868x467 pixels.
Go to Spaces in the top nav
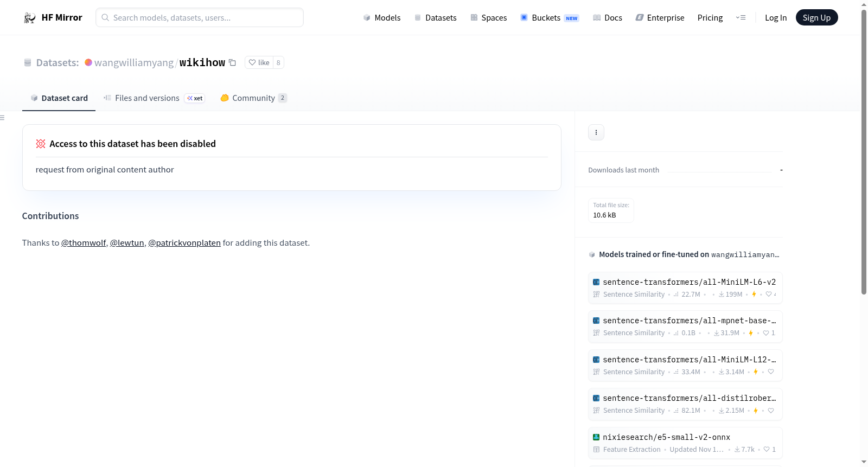[489, 18]
